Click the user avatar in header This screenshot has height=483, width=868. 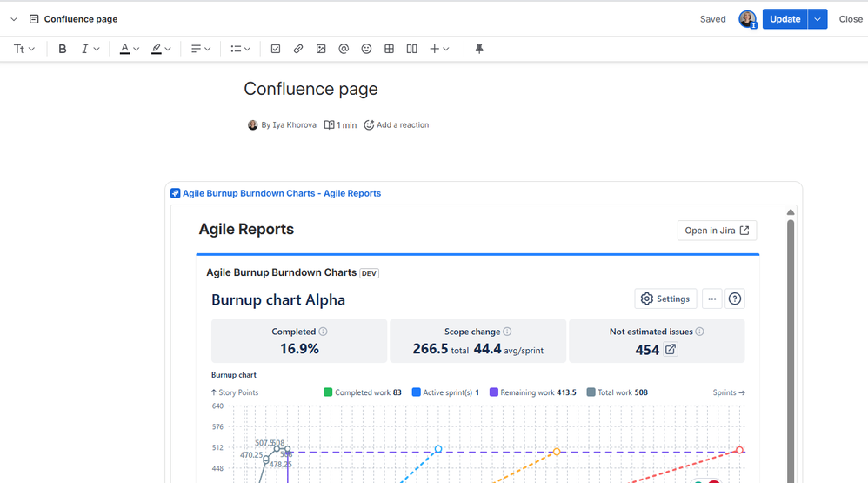(x=747, y=19)
